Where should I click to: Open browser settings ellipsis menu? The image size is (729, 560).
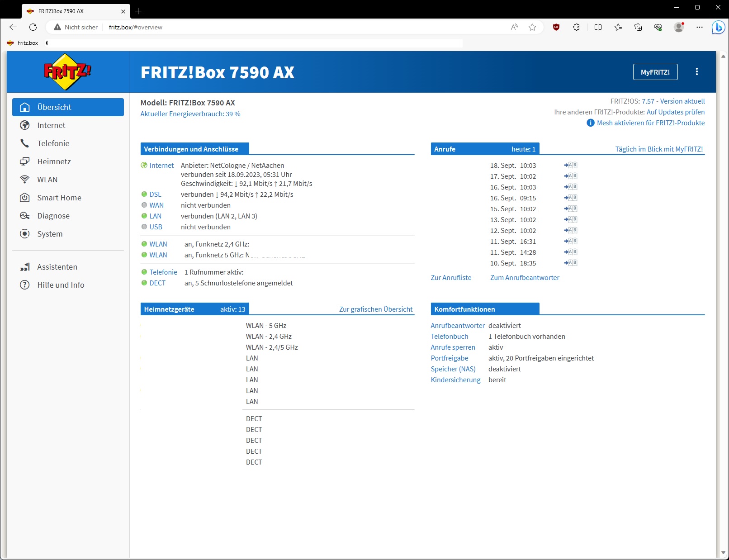pyautogui.click(x=700, y=27)
